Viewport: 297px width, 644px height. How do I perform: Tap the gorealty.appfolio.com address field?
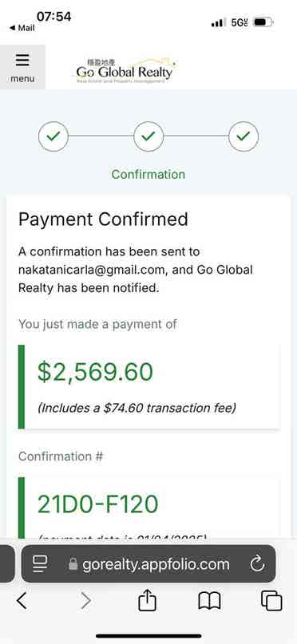tap(148, 563)
